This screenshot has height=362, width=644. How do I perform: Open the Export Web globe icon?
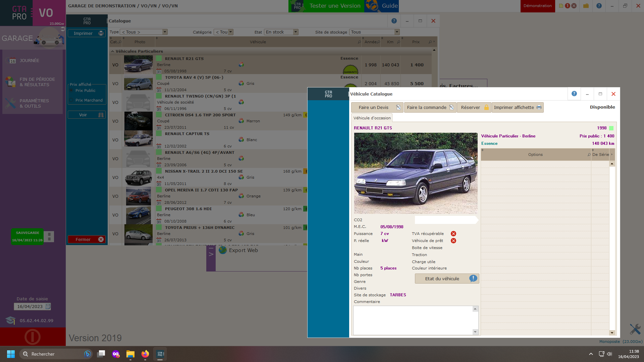pyautogui.click(x=223, y=250)
